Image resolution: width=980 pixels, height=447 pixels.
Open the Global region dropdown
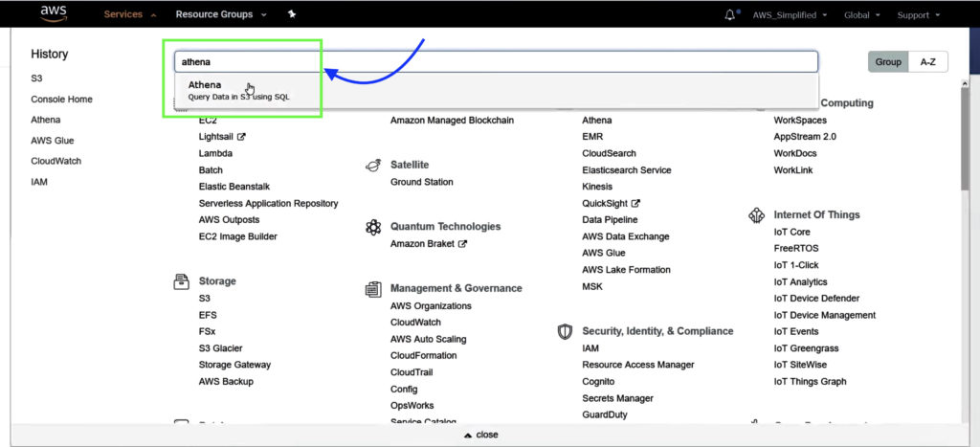862,15
